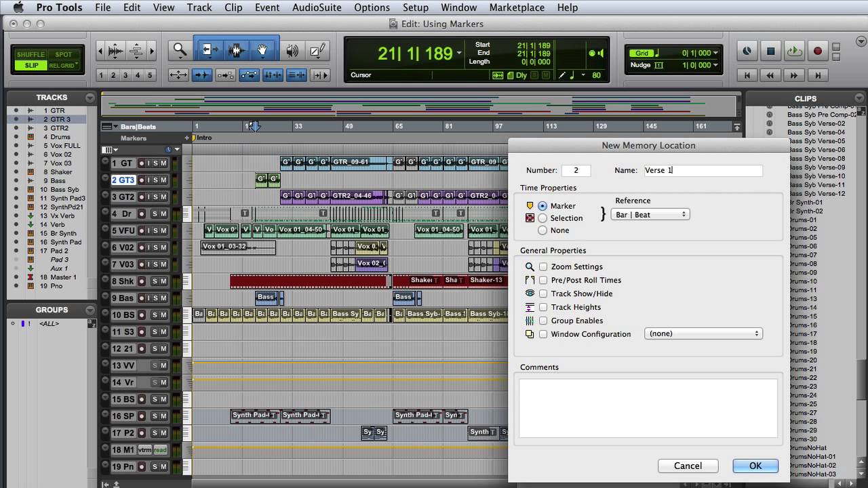Screen dimensions: 868x488
Task: Click the MIDI zoom button
Action: pyautogui.click(x=136, y=51)
